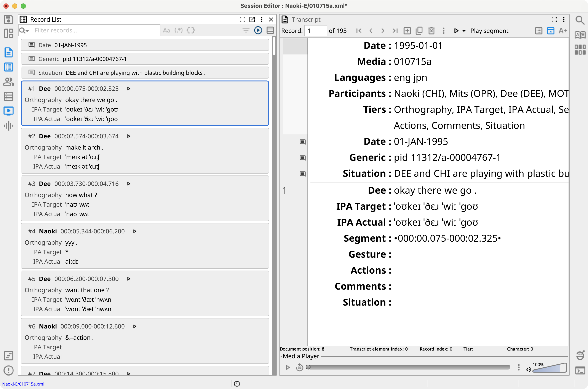This screenshot has width=588, height=389.
Task: Toggle the curly braces phonex filter option
Action: tap(190, 30)
